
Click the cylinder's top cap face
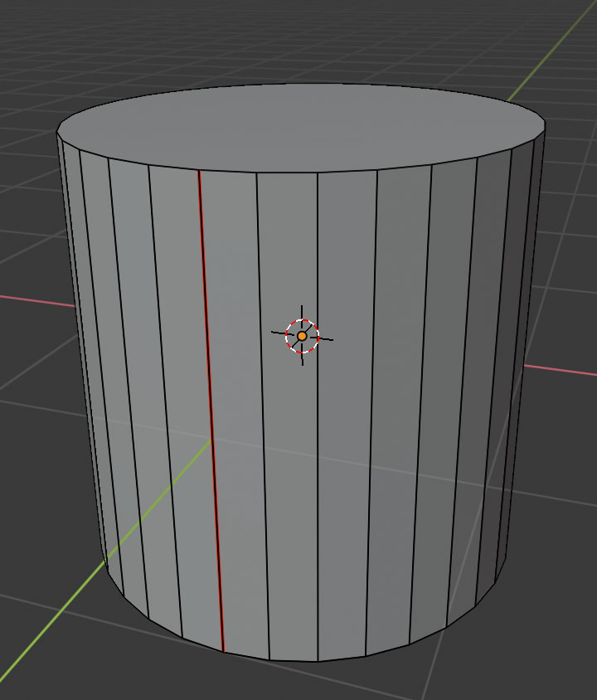pos(301,127)
